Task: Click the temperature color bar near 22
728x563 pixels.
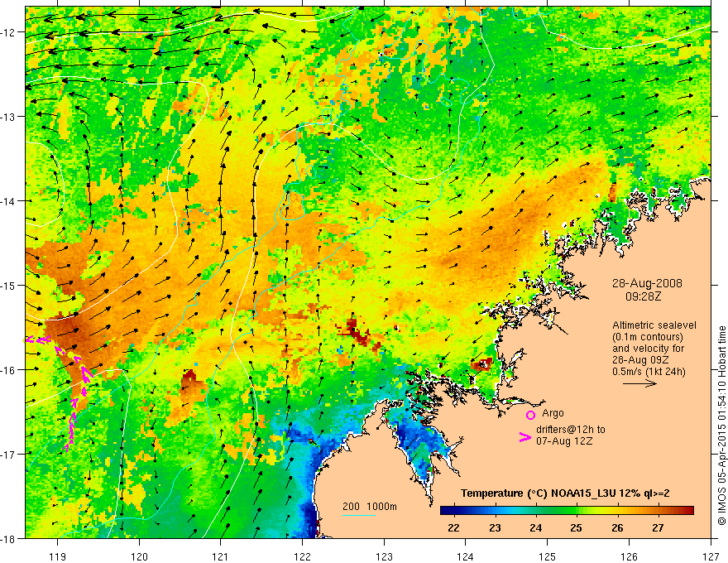Action: tap(453, 511)
